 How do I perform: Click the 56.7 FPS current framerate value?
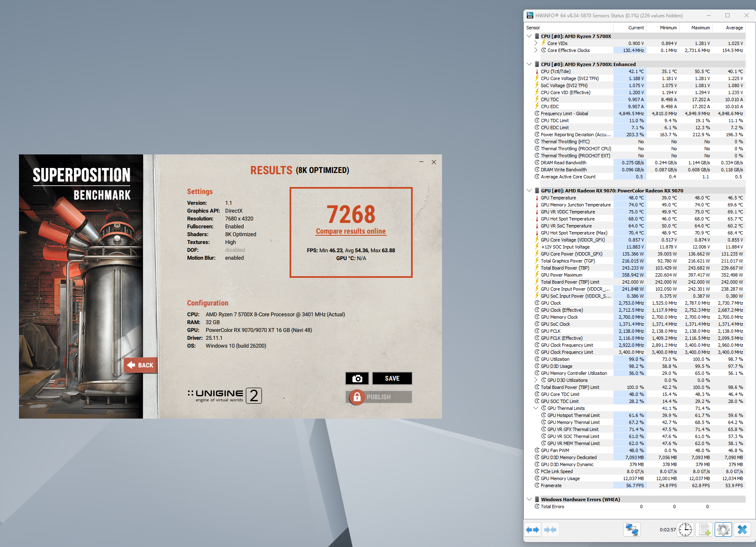pos(635,485)
